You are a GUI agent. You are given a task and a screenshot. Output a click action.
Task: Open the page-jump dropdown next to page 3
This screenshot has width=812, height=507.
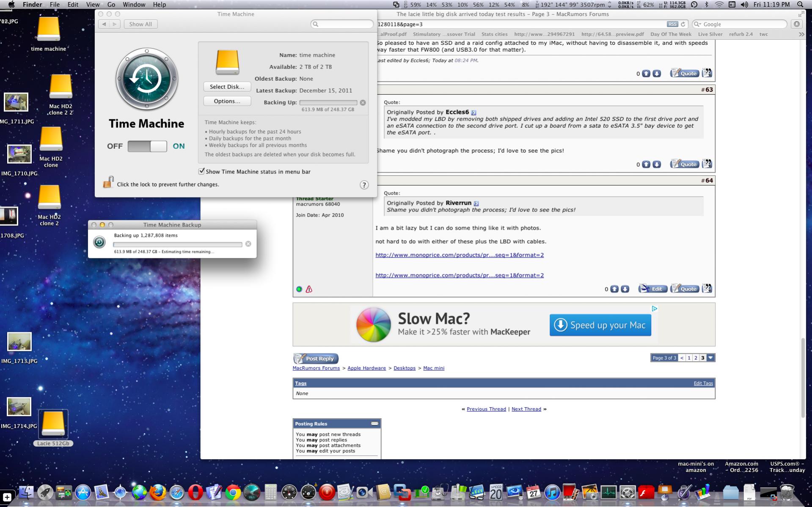[711, 358]
